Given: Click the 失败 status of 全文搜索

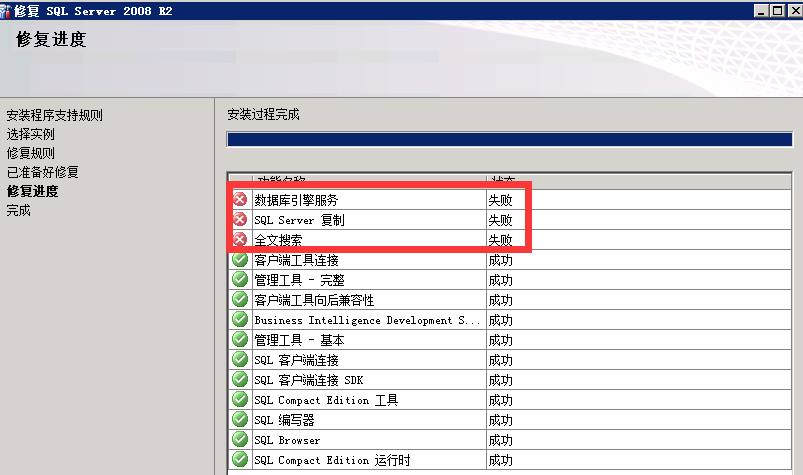Looking at the screenshot, I should (x=500, y=240).
